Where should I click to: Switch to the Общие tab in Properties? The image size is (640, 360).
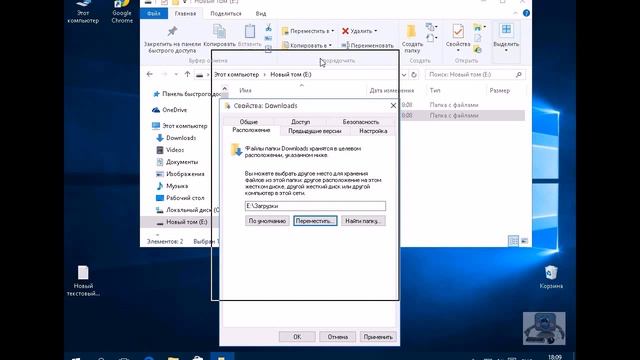(249, 122)
